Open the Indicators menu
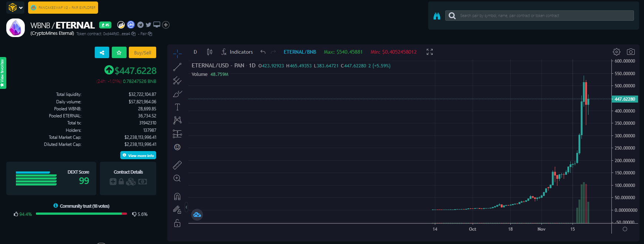Screen dimensions: 644x244 tap(237, 52)
